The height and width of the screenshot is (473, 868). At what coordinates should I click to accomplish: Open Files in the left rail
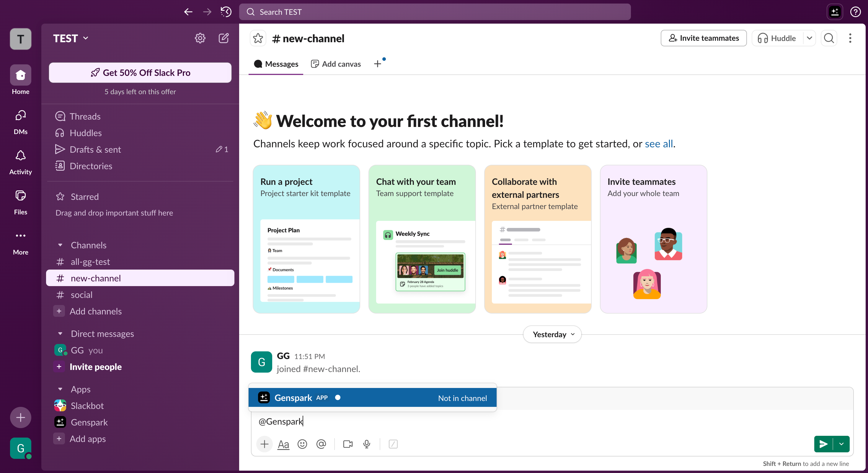coord(21,202)
